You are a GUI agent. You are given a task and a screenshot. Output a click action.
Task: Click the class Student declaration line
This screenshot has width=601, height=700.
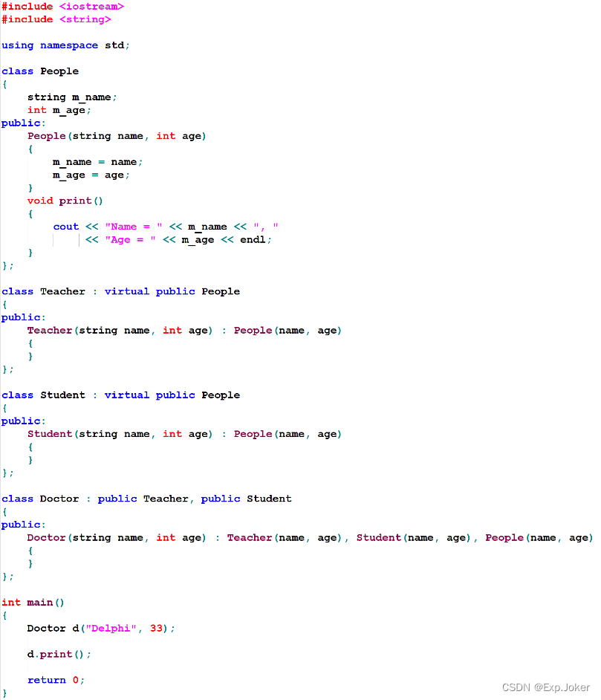pos(120,395)
